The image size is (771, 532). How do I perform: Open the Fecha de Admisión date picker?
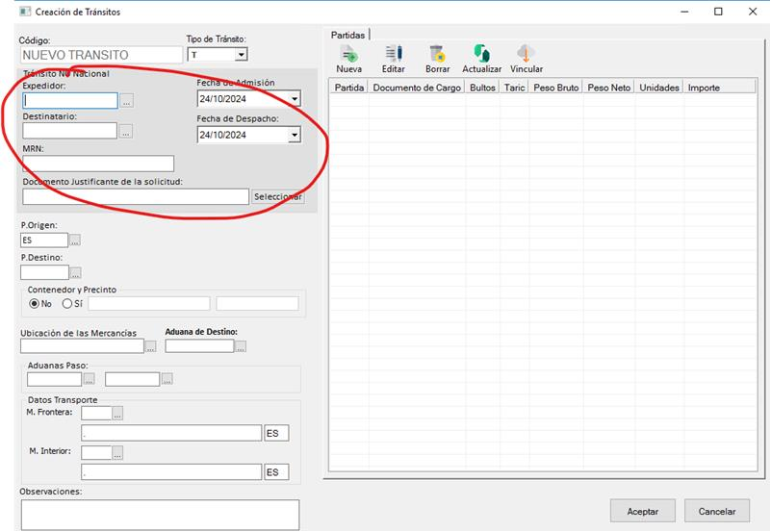[x=294, y=99]
